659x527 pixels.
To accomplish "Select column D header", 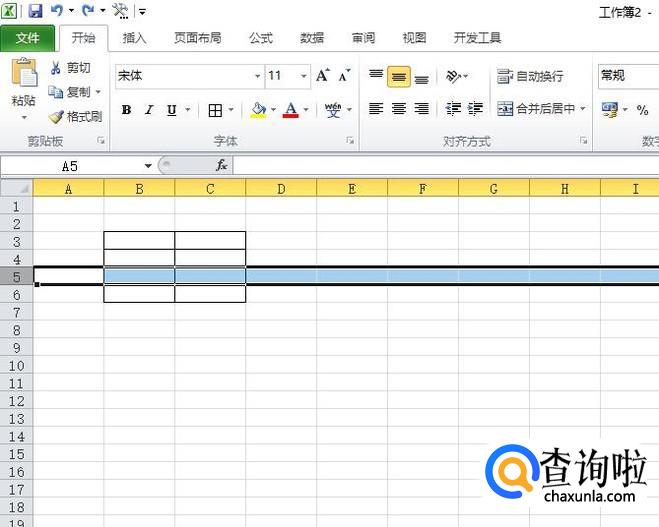I will tap(281, 189).
